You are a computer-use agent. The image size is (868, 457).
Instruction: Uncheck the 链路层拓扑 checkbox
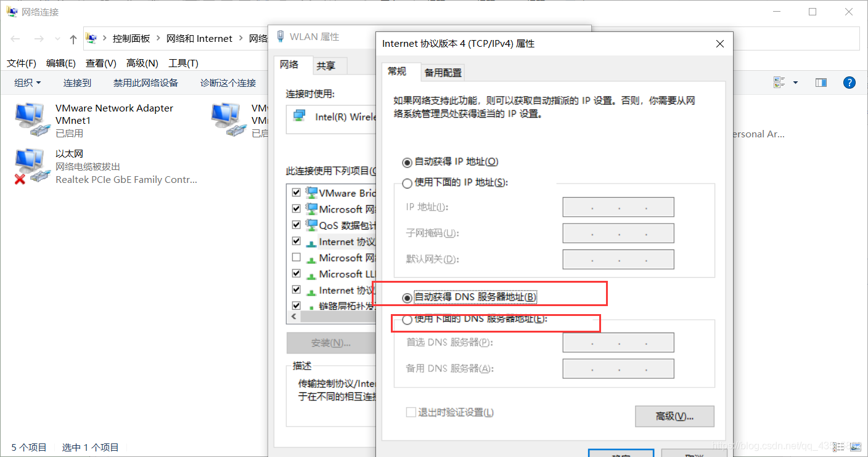point(296,305)
